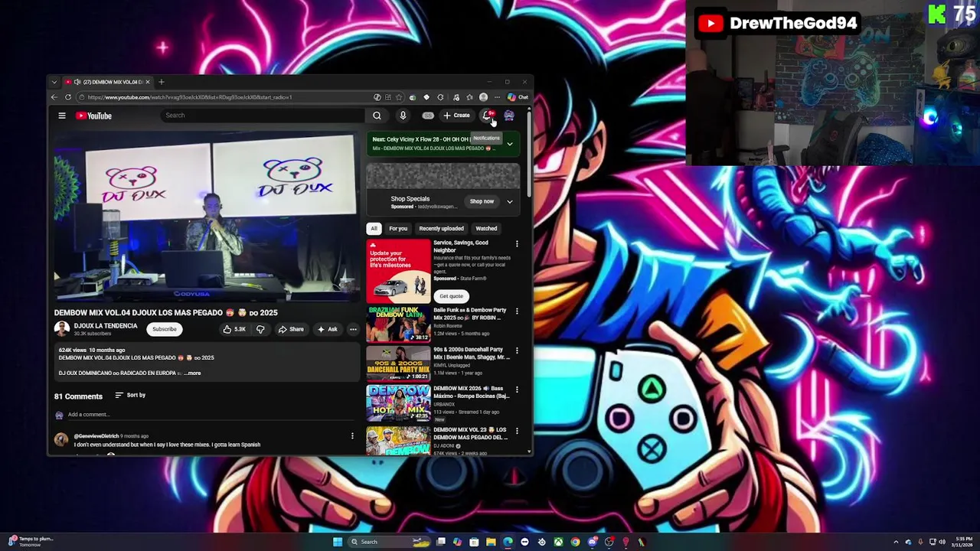Open DEMBOW MIX 2026 Bass Máximo video title
This screenshot has height=551, width=980.
pos(471,393)
